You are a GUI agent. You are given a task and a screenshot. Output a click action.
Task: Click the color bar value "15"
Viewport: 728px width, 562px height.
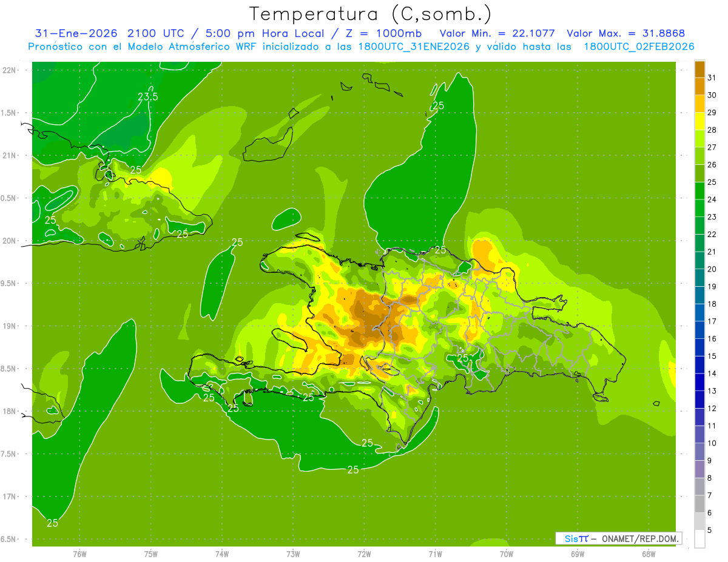point(712,356)
